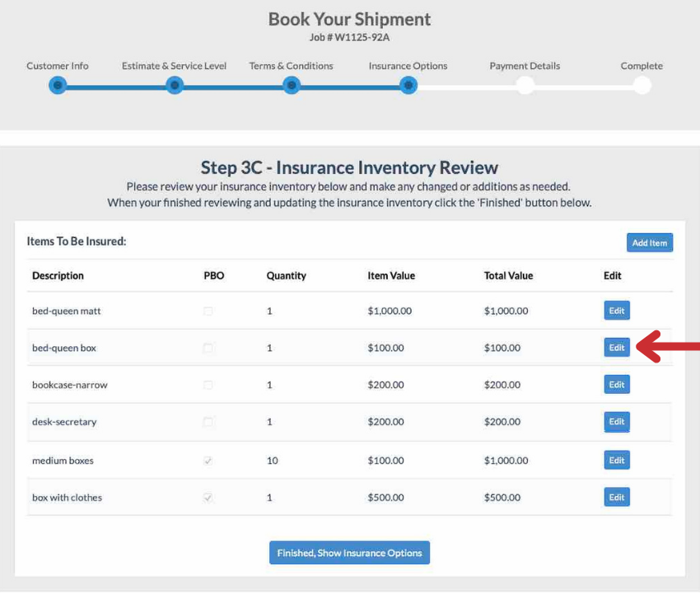Uncheck PBO for box with clothes

coord(208,498)
